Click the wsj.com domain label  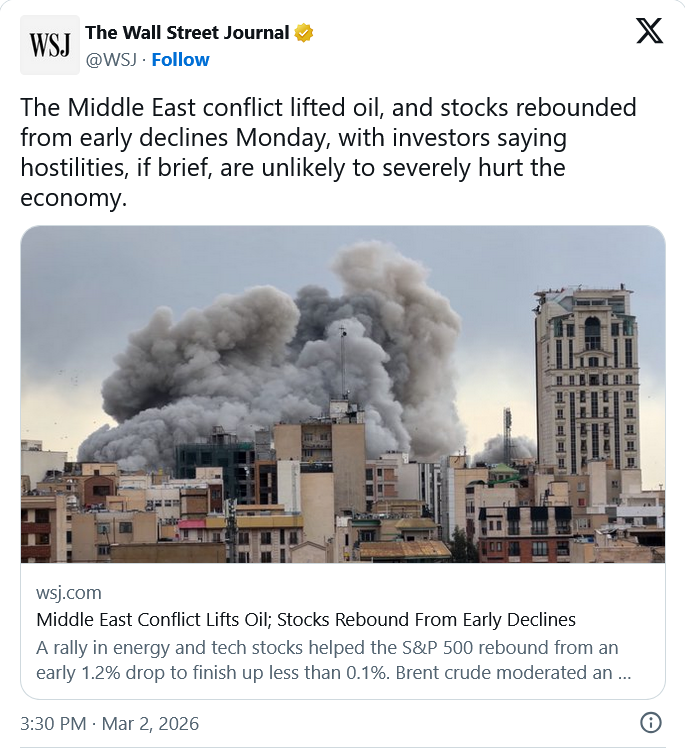coord(68,593)
